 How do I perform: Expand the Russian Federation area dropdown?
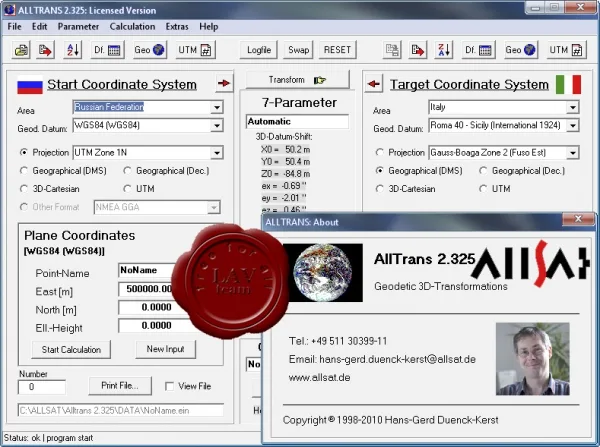(x=217, y=107)
